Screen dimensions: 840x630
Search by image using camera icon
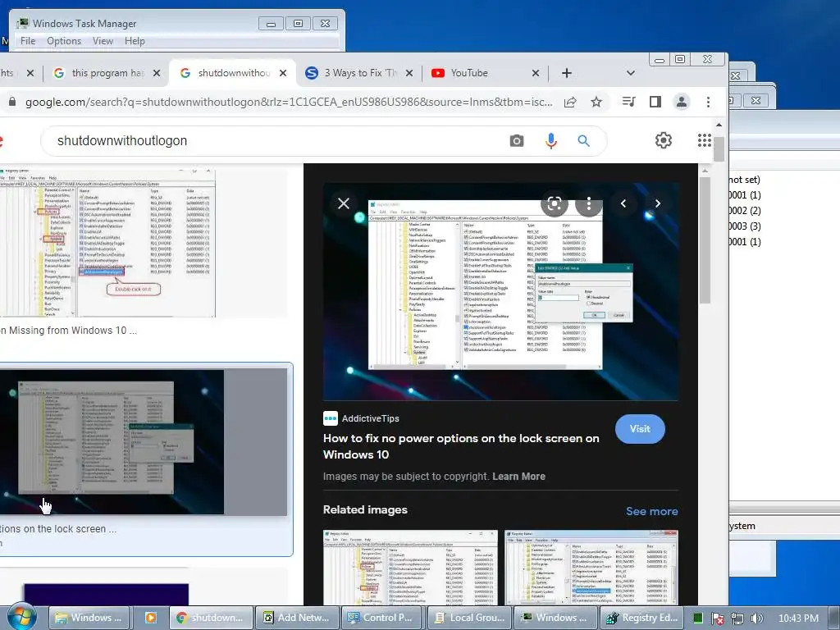coord(517,141)
